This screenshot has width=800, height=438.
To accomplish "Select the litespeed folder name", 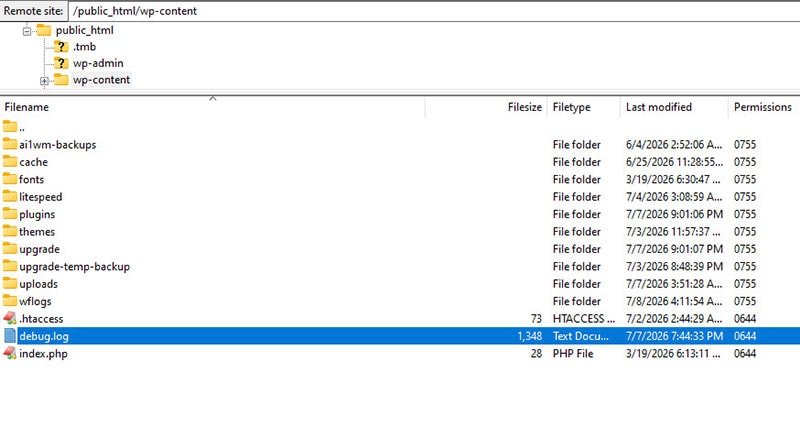I will 41,197.
